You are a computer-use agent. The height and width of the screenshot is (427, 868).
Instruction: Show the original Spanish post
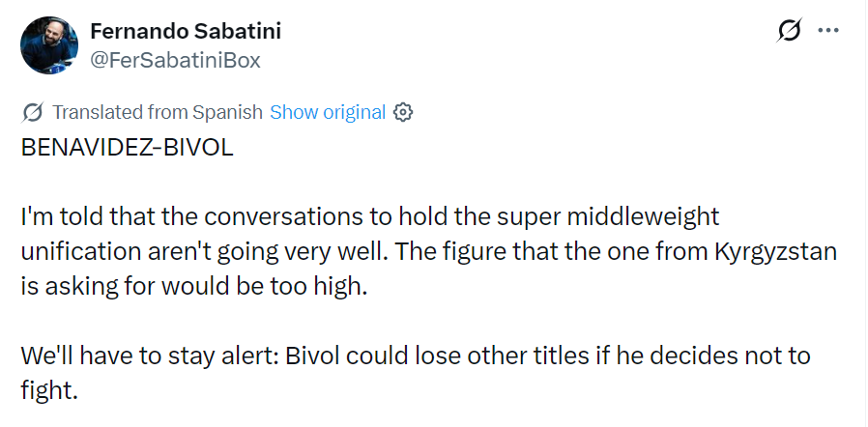click(x=327, y=112)
